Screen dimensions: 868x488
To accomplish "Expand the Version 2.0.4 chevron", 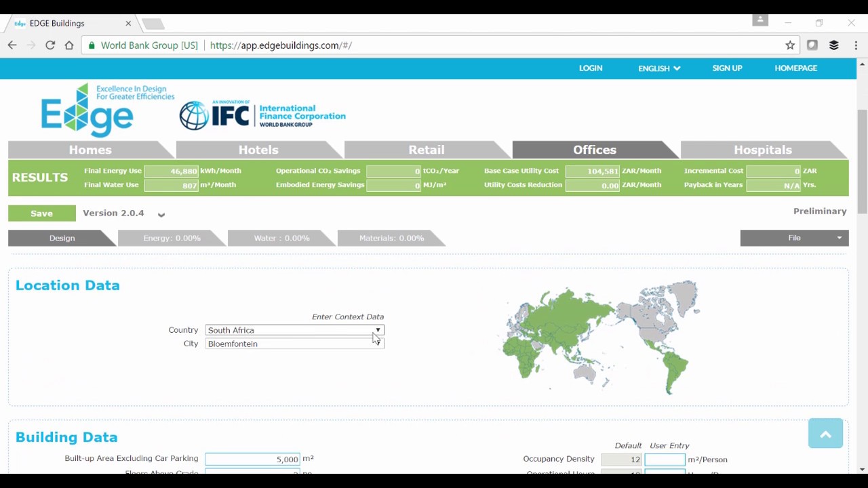I will click(161, 215).
